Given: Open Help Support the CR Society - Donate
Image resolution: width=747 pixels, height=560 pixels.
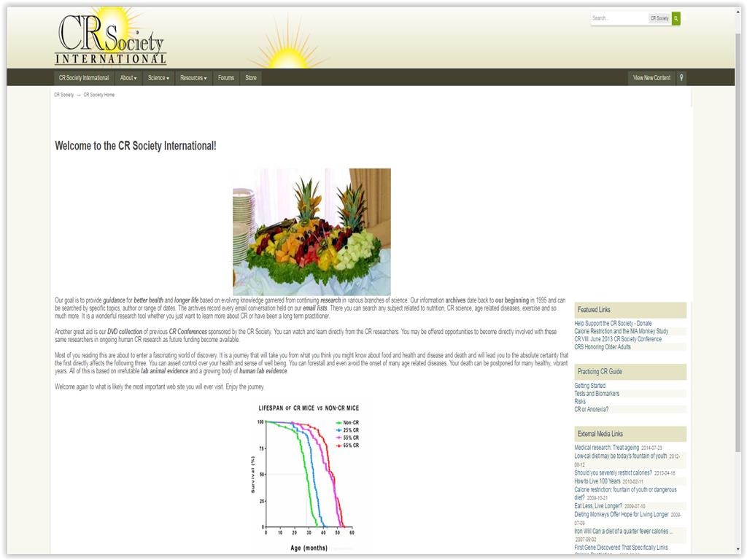Looking at the screenshot, I should 613,323.
